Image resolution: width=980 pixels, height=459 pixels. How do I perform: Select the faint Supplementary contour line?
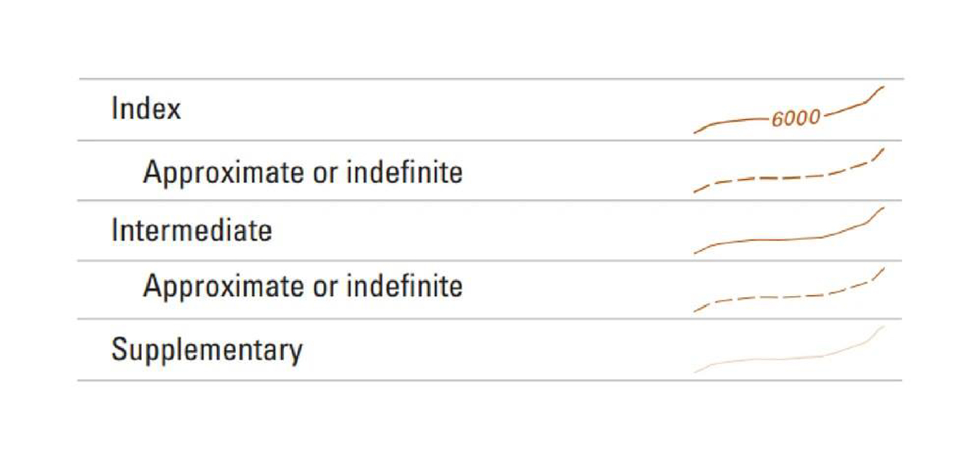789,350
